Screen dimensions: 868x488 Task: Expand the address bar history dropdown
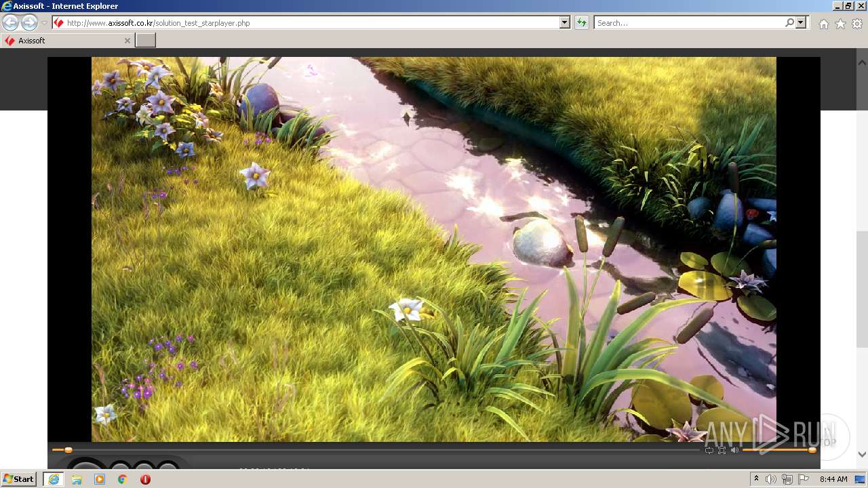coord(565,22)
